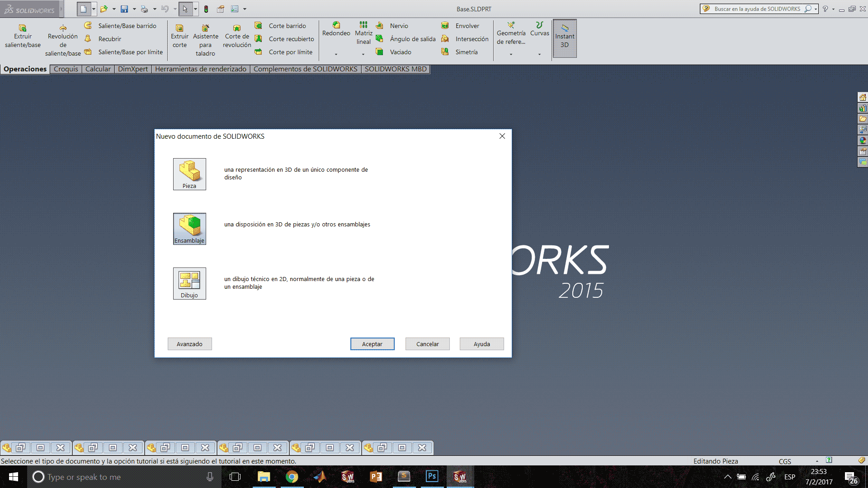Open the DimXpert tab
This screenshot has height=488, width=868.
pos(133,69)
